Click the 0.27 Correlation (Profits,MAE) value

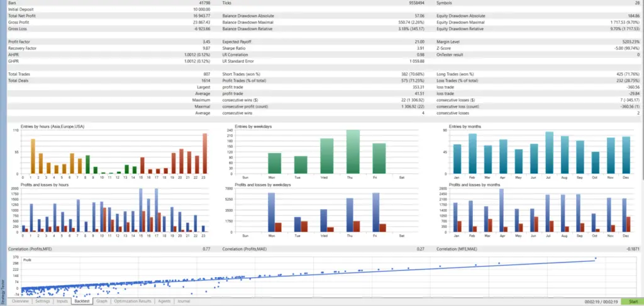(x=421, y=249)
